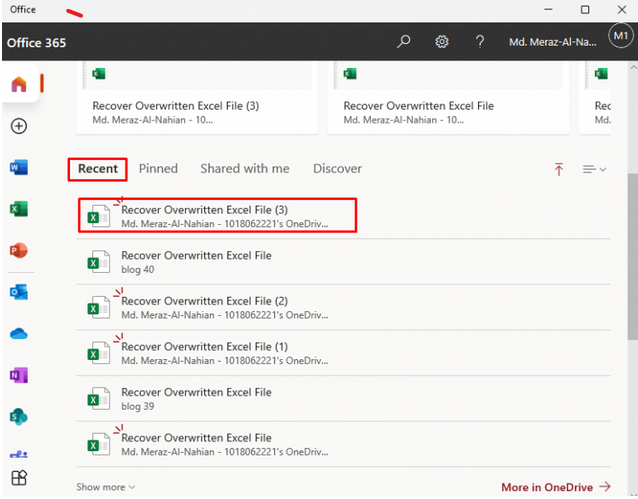This screenshot has height=499, width=638.
Task: Open the blog 40 Excel file row
Action: pos(343,262)
